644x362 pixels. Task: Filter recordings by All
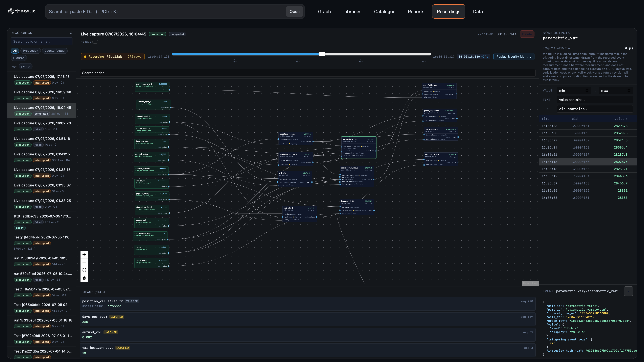(15, 51)
